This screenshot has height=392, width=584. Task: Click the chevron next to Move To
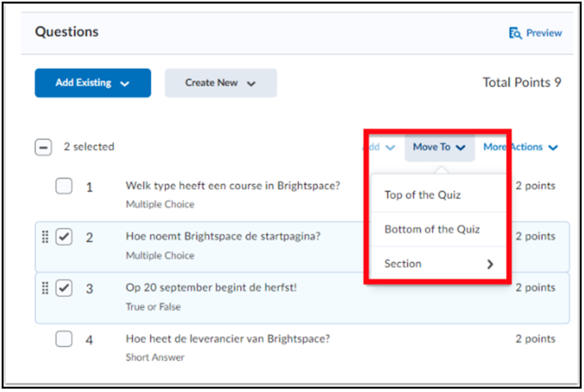(460, 148)
